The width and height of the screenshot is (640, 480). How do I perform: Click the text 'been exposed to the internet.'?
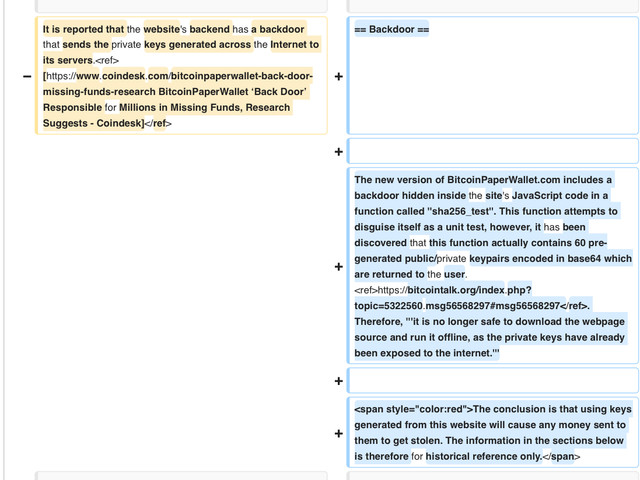click(x=424, y=353)
